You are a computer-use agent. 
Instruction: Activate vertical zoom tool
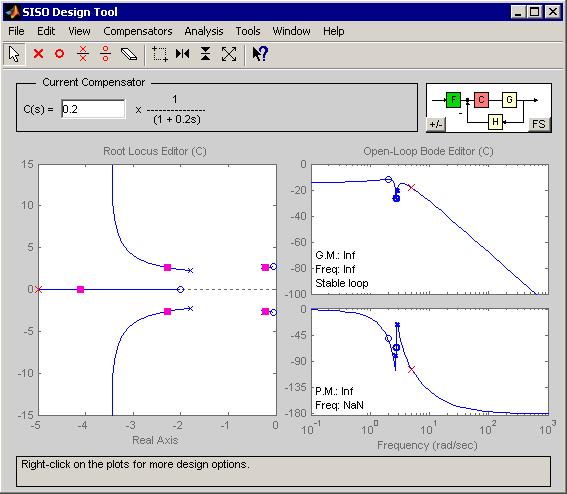pos(205,54)
